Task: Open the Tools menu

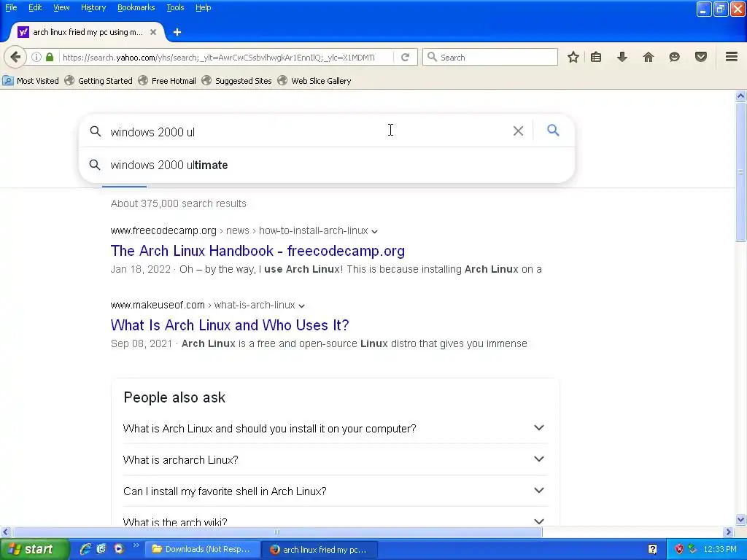Action: click(x=175, y=7)
